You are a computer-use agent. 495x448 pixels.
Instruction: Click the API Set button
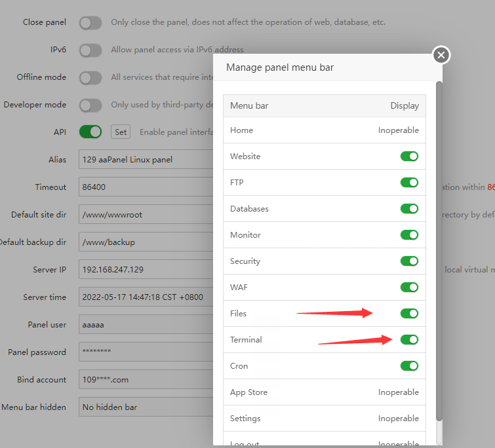coord(121,132)
